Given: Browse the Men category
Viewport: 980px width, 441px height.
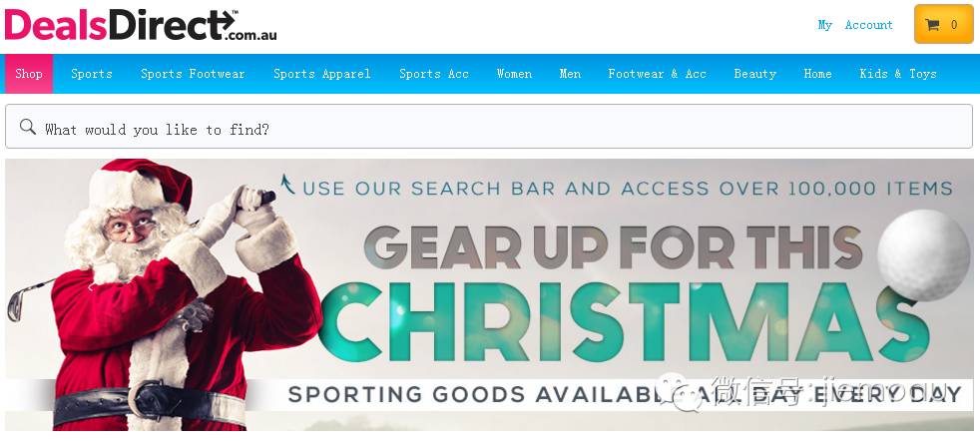Looking at the screenshot, I should (x=570, y=74).
